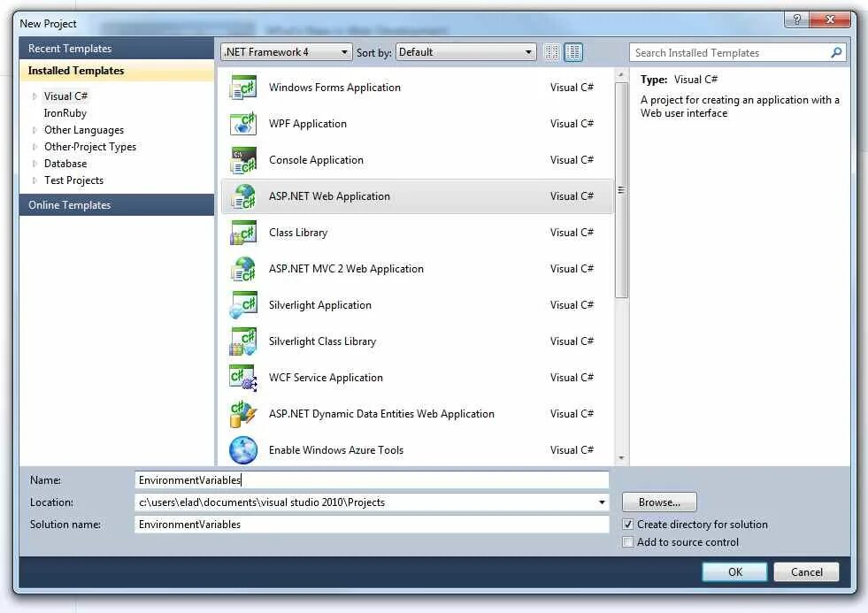Click the WPF Application template icon
The image size is (868, 613).
pos(243,124)
